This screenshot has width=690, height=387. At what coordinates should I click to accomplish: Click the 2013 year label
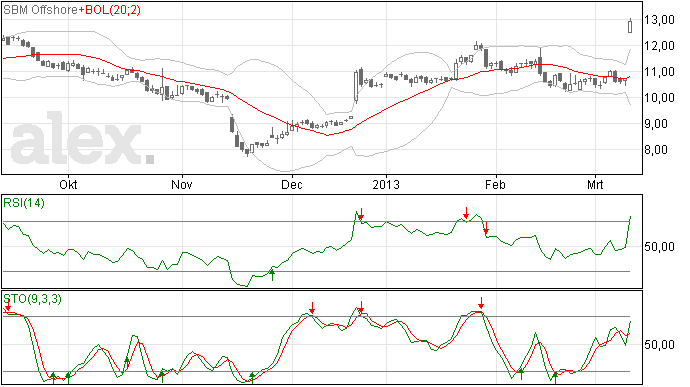point(386,184)
